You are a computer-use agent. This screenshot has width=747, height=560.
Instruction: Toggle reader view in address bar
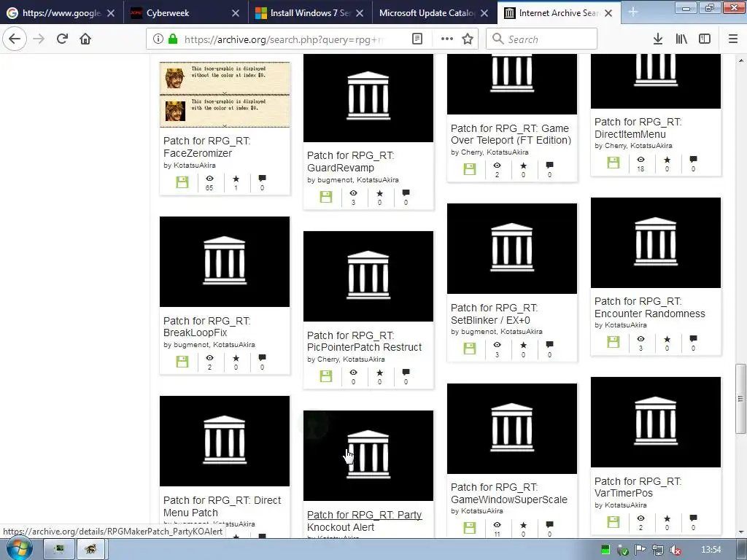click(x=417, y=39)
